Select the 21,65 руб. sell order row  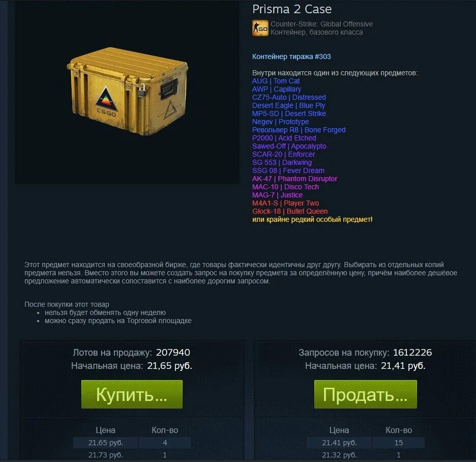[132, 443]
